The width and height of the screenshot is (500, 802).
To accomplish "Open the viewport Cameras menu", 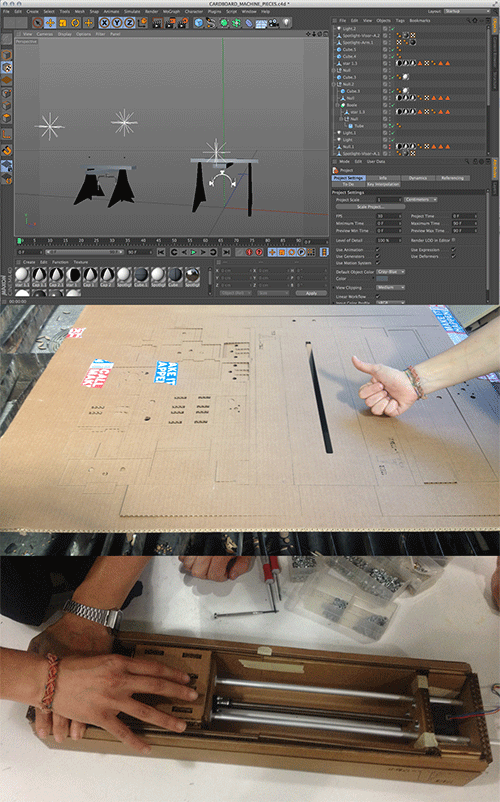I will coord(44,34).
